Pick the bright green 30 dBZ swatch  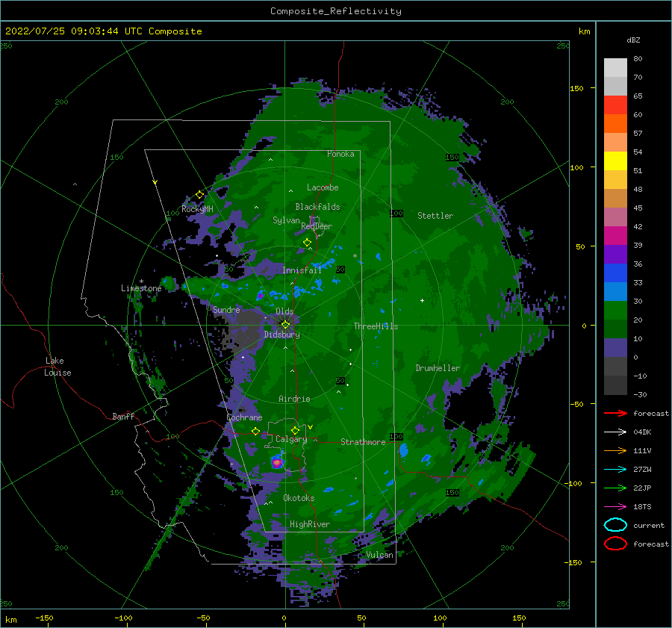[615, 311]
